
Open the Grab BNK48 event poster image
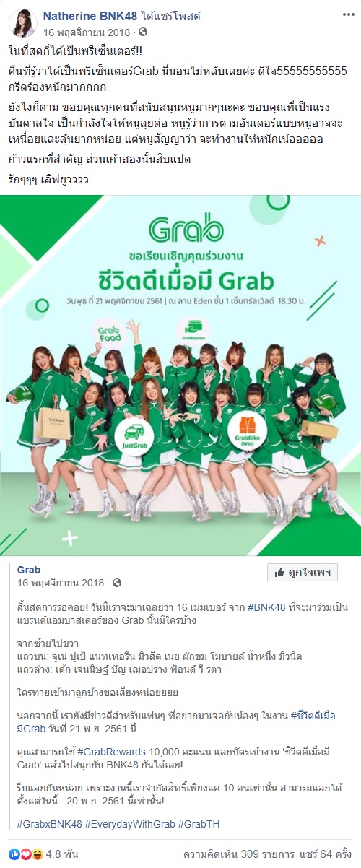click(x=180, y=376)
